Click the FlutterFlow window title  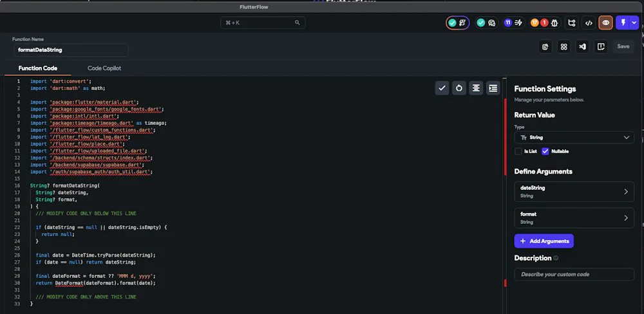click(x=254, y=7)
